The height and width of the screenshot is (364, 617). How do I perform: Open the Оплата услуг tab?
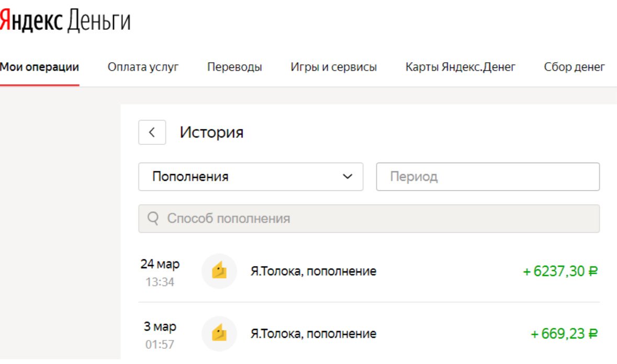(x=142, y=67)
